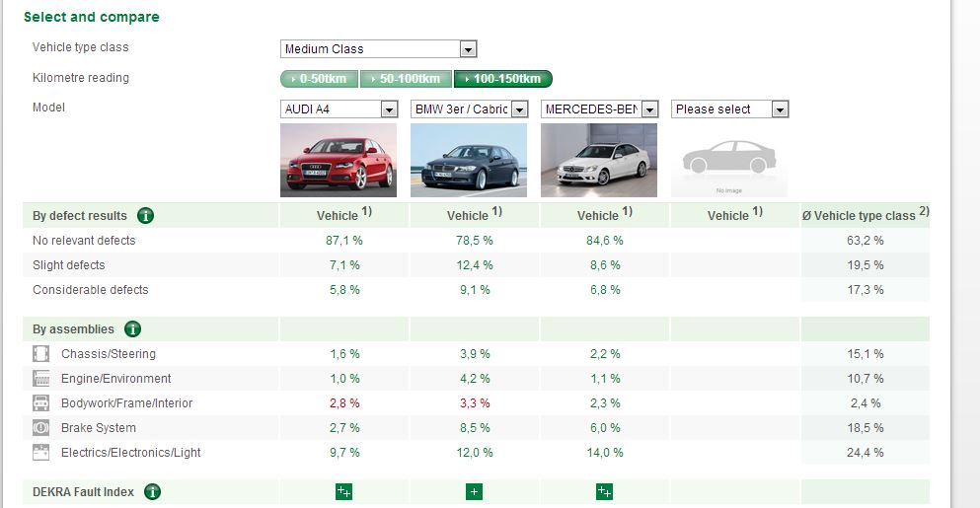The width and height of the screenshot is (980, 508).
Task: Click info icon next to By defect results
Action: (145, 216)
